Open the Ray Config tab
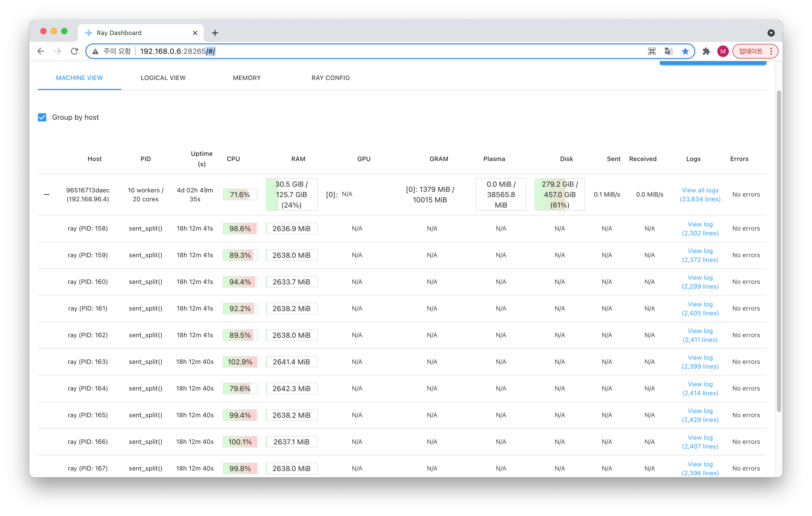 pyautogui.click(x=330, y=78)
